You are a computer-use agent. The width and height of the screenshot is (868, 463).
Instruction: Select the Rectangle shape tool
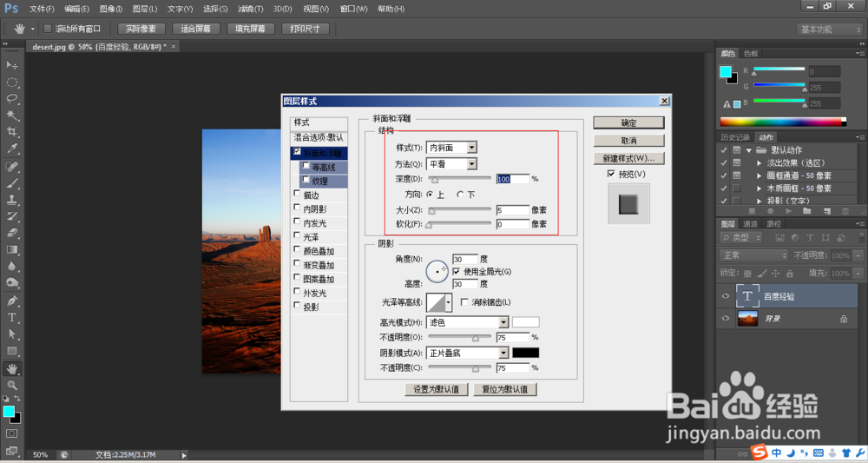tap(11, 351)
